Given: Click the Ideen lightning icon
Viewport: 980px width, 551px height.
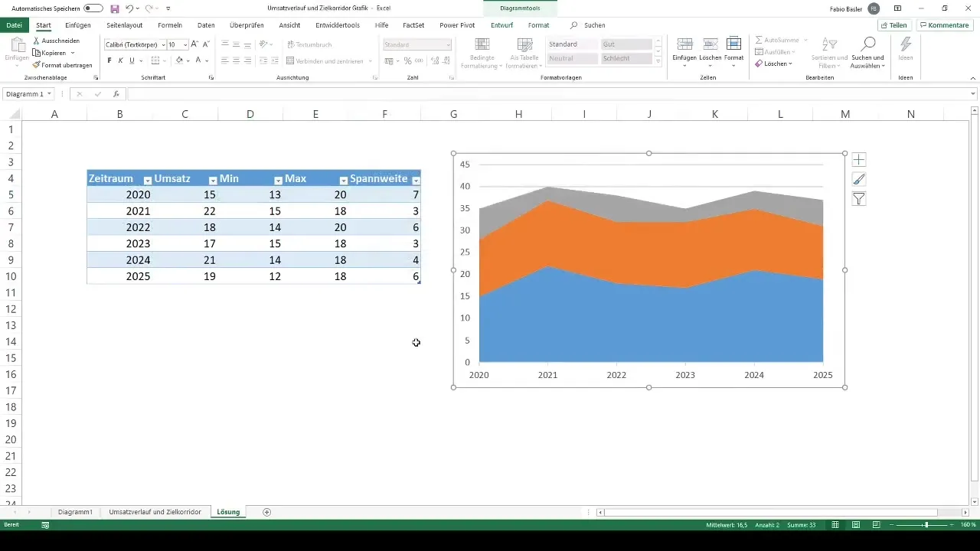Looking at the screenshot, I should tap(906, 44).
